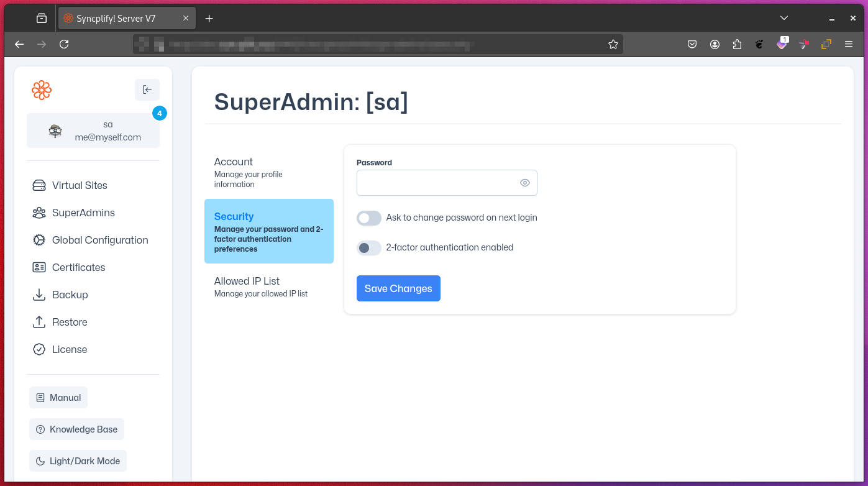Open the Firefox application menu
Screen dimensions: 868x486
pyautogui.click(x=848, y=44)
